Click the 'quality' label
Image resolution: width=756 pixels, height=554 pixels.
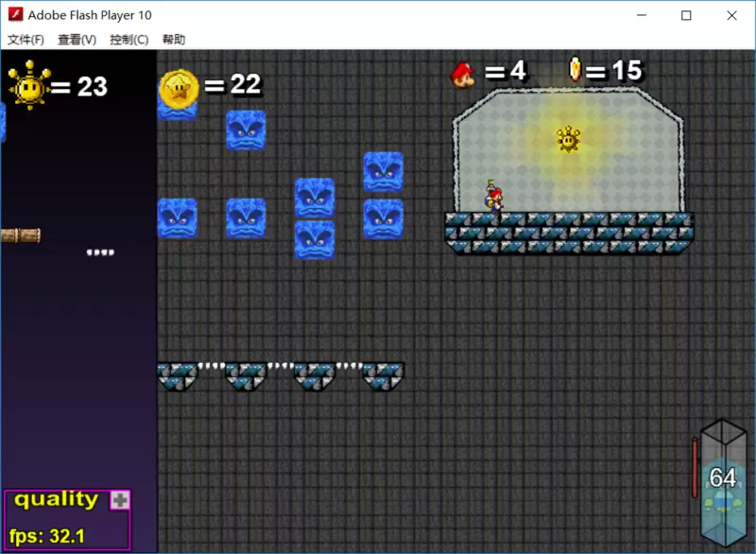coord(56,499)
